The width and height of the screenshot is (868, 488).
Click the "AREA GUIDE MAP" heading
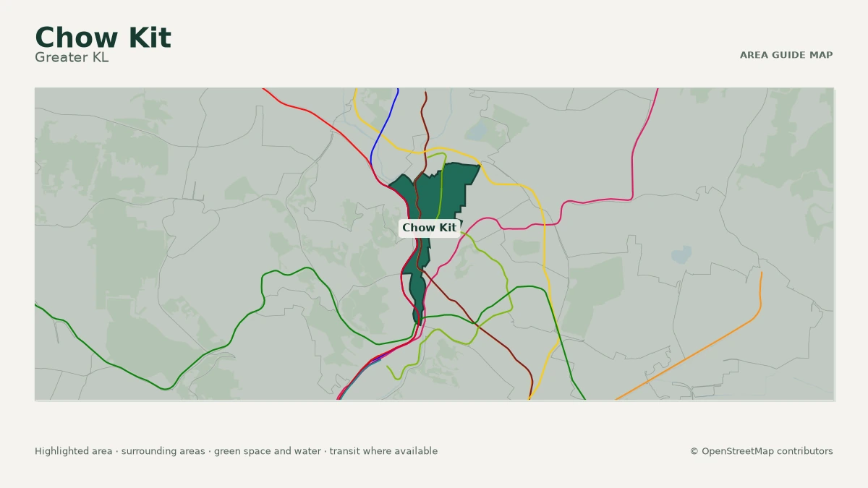coord(786,55)
